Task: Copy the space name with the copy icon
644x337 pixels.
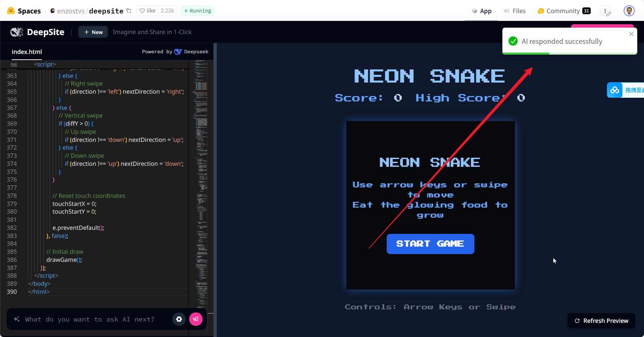Action: pos(129,11)
